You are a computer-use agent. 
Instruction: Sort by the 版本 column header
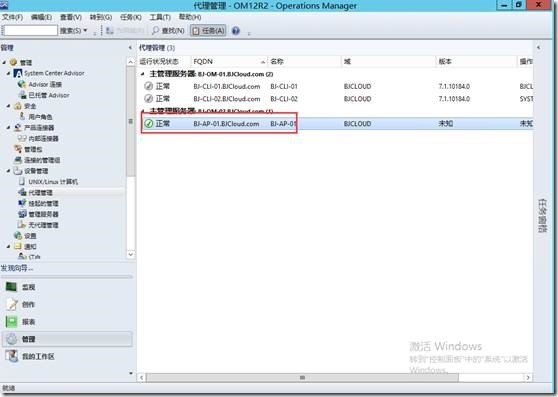click(476, 62)
